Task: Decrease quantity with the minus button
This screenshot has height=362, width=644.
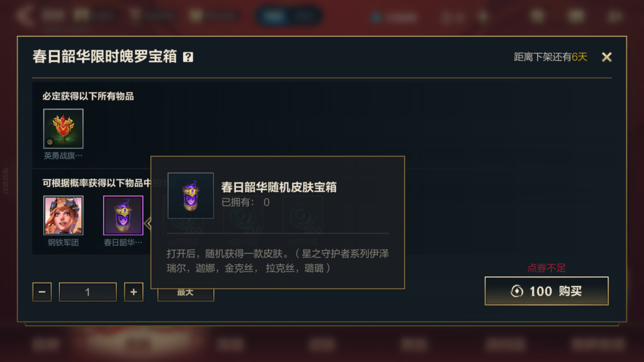Action: pyautogui.click(x=42, y=292)
